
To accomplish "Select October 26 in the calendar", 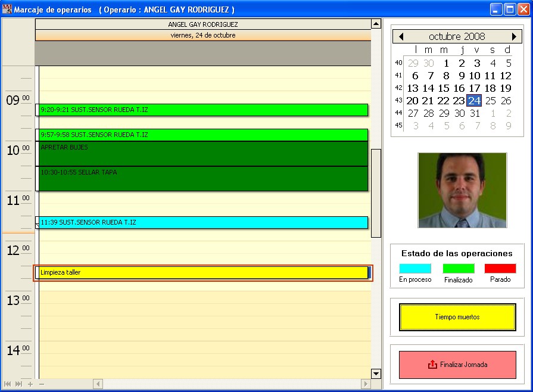I will (x=506, y=101).
